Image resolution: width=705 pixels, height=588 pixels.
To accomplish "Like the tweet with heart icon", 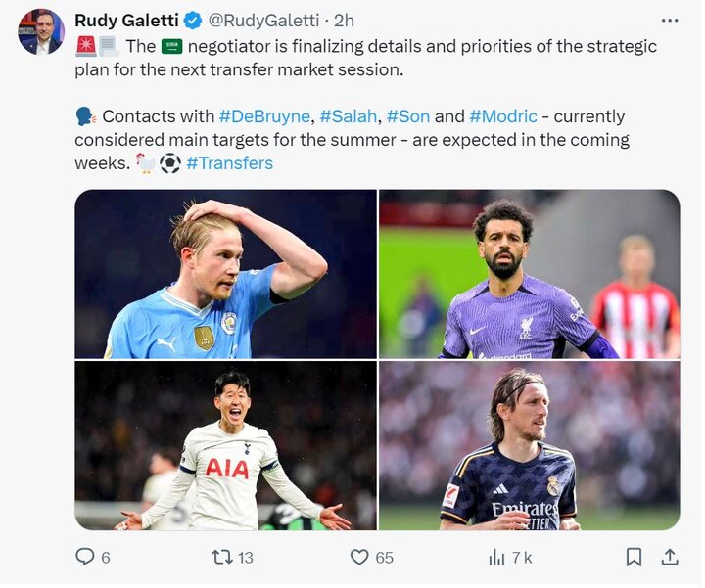I will (360, 557).
